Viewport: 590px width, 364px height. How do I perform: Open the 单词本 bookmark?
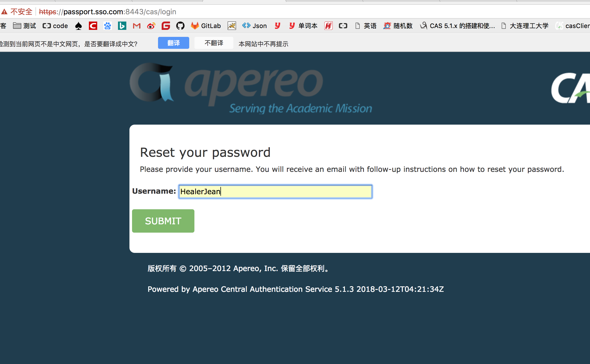(x=303, y=26)
